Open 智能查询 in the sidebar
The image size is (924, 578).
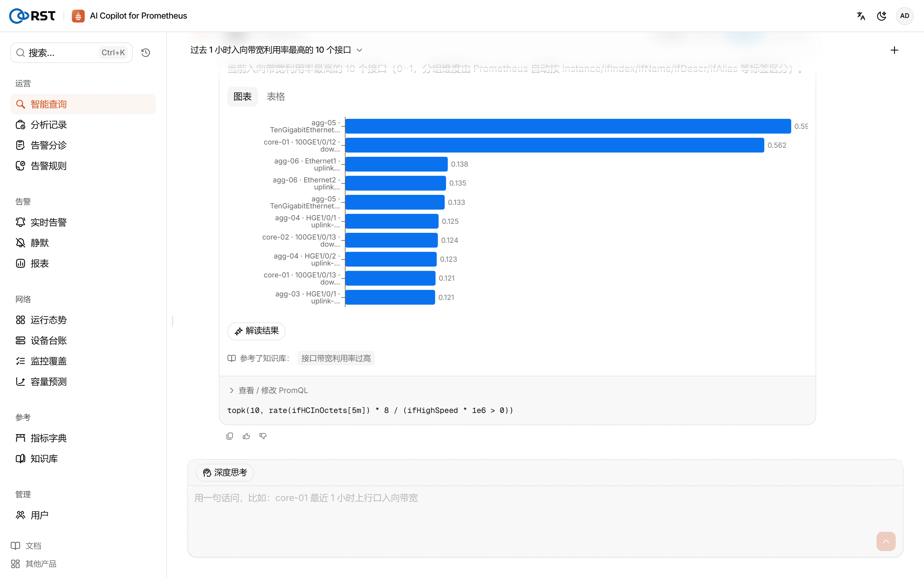pos(83,104)
